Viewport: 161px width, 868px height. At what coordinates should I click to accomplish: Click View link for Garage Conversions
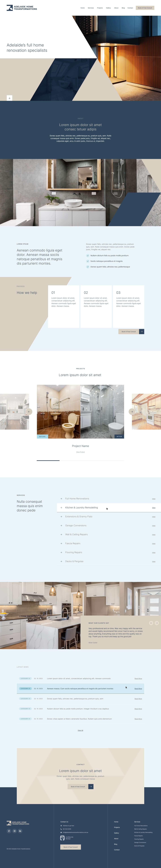(x=154, y=526)
